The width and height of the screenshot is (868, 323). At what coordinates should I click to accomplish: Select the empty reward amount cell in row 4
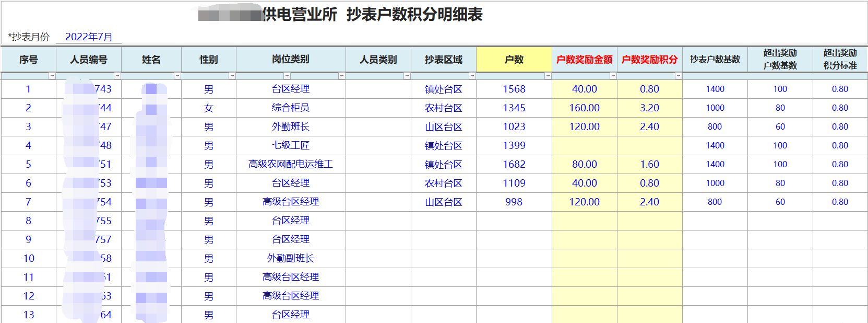click(x=584, y=146)
